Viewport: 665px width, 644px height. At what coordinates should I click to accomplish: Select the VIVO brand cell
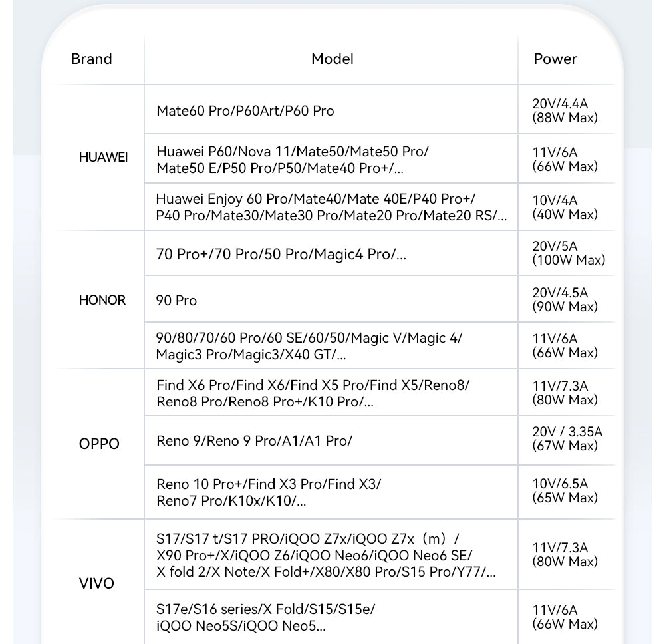pos(96,584)
